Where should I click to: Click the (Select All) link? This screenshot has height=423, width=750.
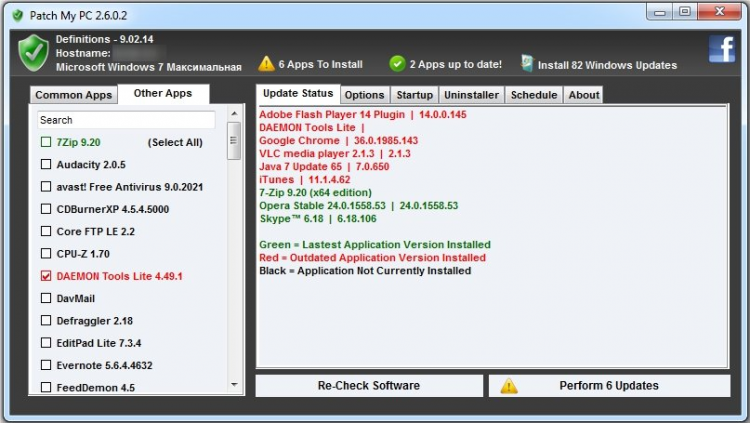tap(175, 143)
